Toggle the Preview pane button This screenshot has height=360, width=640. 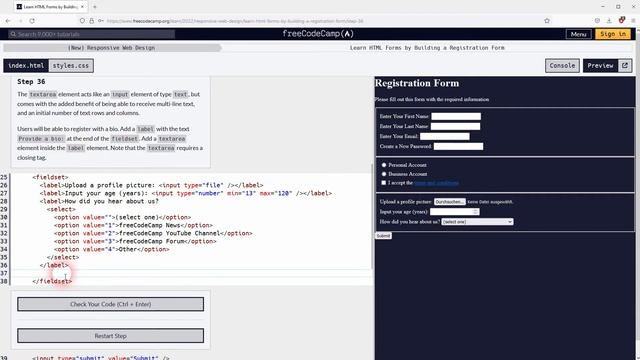point(600,65)
